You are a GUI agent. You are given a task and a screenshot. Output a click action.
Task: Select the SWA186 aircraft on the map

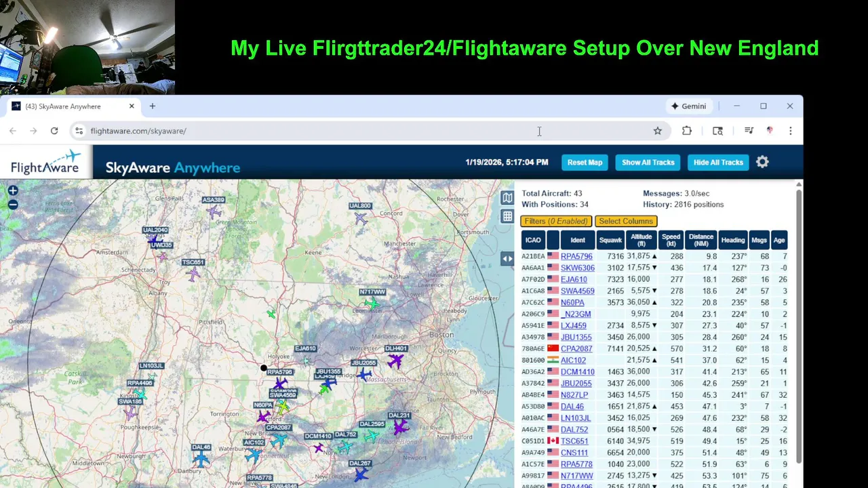point(130,412)
